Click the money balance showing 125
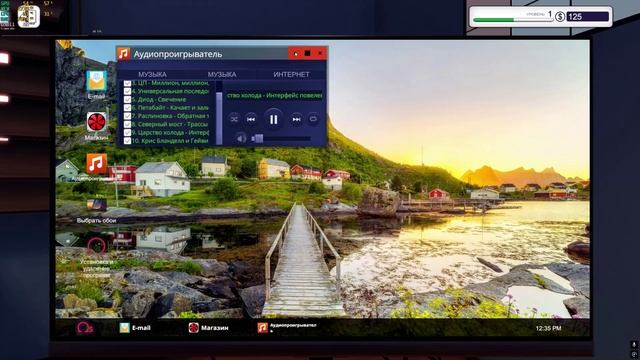The width and height of the screenshot is (640, 360). 588,17
